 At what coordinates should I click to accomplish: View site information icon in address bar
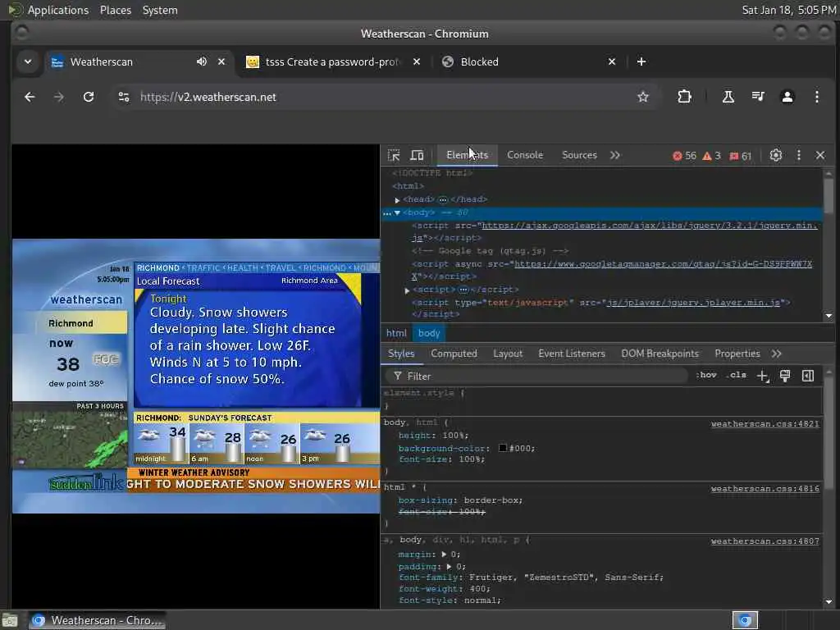[x=124, y=97]
